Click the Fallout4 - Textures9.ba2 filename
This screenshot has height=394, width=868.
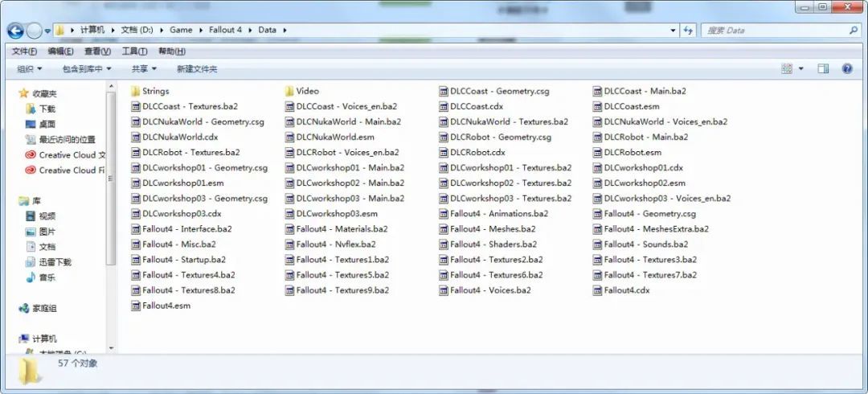pos(342,289)
